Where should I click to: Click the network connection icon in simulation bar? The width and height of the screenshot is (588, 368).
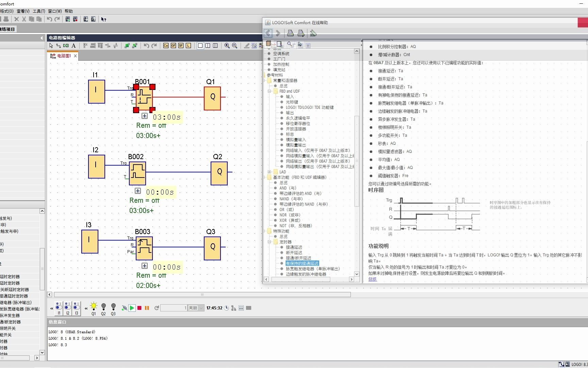click(234, 308)
